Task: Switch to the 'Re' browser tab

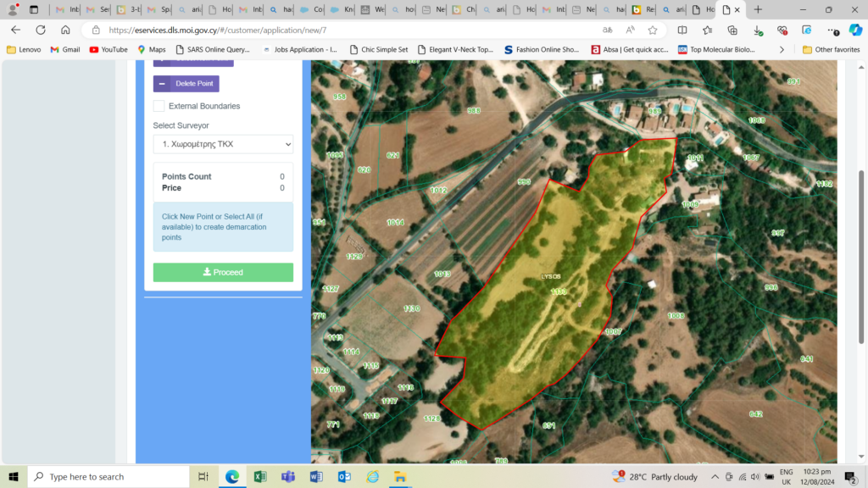Action: pos(643,9)
